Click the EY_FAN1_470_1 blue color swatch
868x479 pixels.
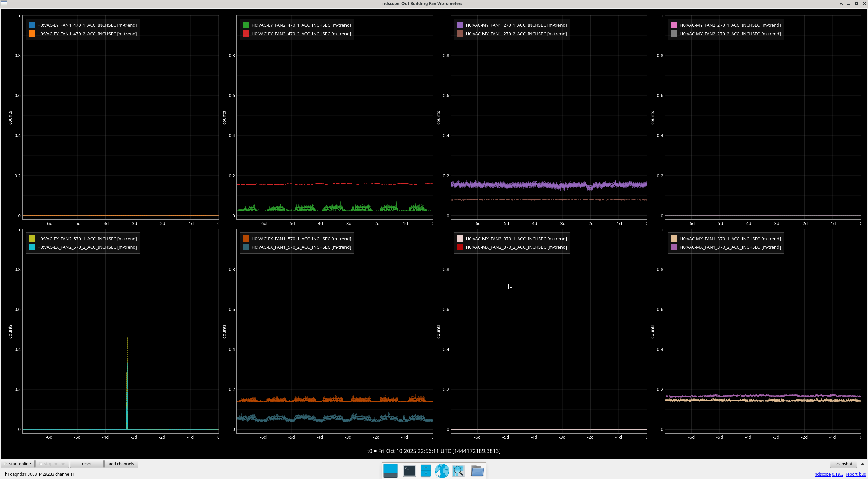point(32,25)
